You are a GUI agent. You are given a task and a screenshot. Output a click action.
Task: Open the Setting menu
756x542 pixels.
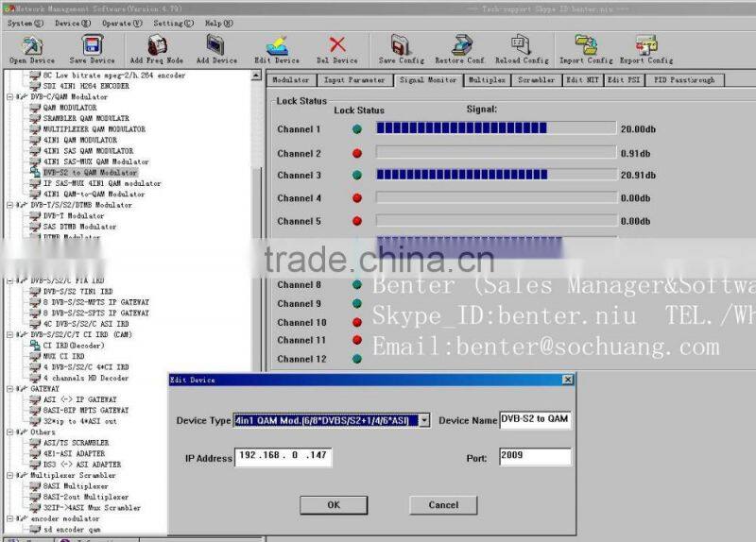pos(174,23)
